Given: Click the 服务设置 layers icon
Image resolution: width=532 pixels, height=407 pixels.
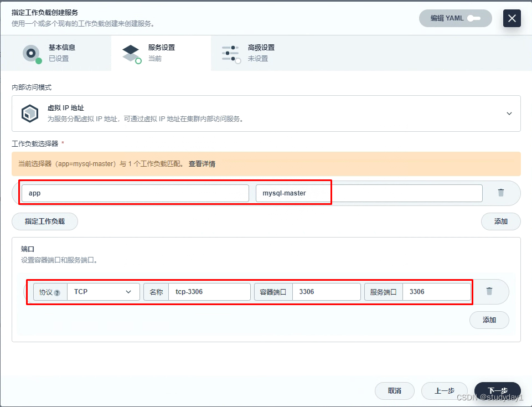Looking at the screenshot, I should tap(132, 54).
